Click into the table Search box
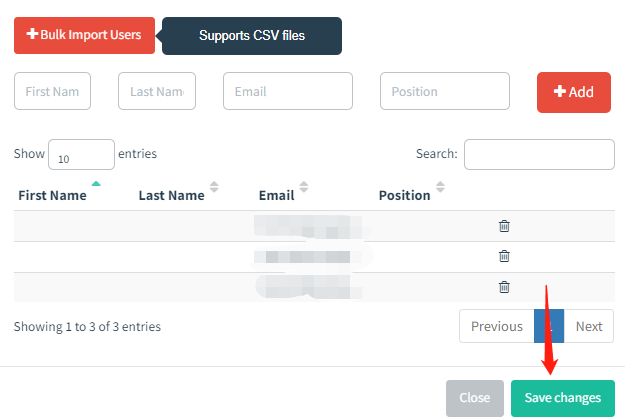This screenshot has height=417, width=625. pyautogui.click(x=539, y=154)
